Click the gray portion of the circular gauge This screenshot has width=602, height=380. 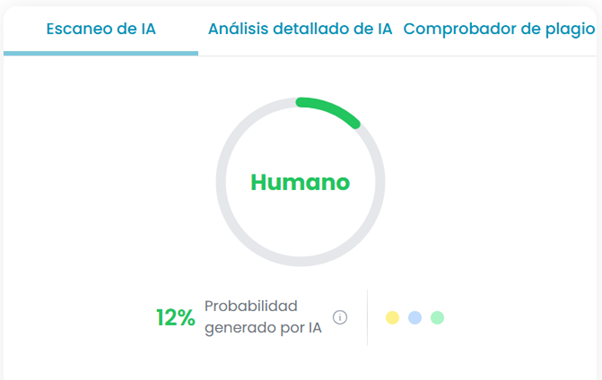[221, 182]
